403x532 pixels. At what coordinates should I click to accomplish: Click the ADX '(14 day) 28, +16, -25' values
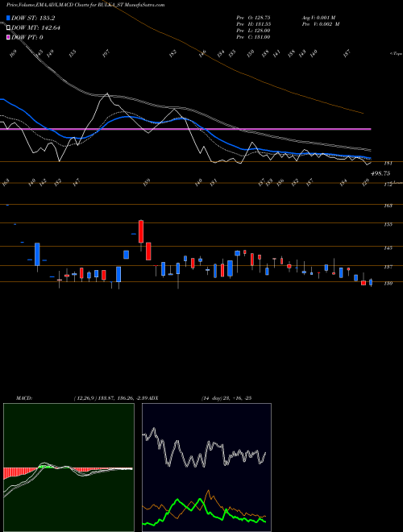point(226,398)
